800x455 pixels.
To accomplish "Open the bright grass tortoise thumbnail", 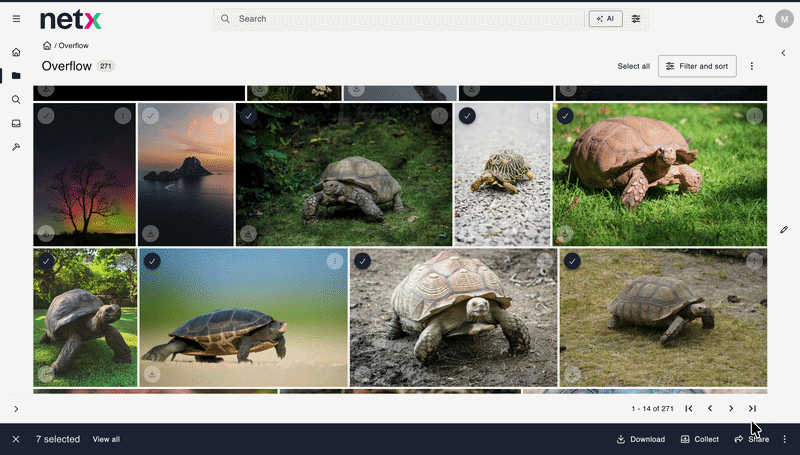I will (660, 175).
